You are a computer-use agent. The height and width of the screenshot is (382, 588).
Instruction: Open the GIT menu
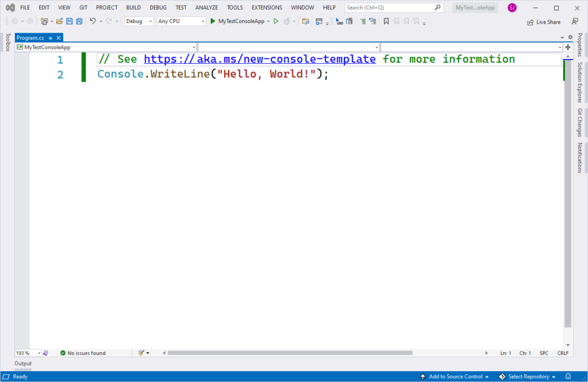coord(83,7)
